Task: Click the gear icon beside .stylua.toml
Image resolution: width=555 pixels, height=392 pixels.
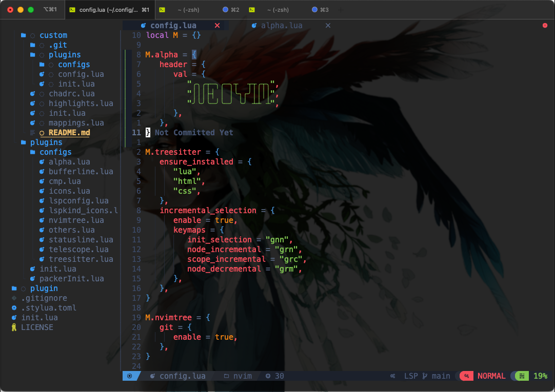Action: click(14, 308)
